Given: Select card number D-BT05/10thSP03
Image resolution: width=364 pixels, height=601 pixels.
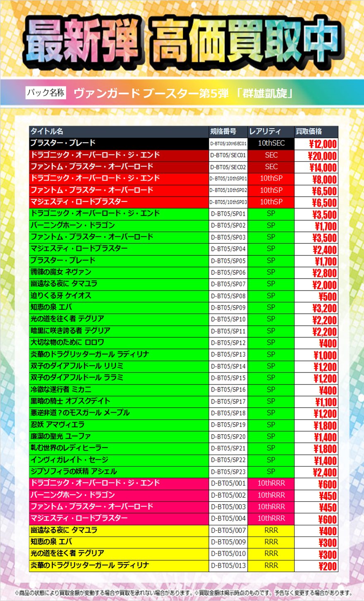Looking at the screenshot, I should (x=228, y=202).
